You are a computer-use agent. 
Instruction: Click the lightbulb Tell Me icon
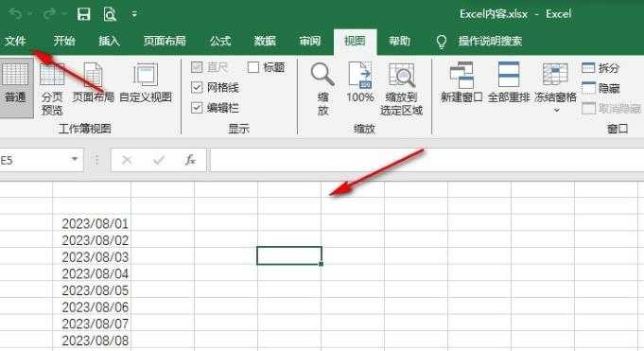pyautogui.click(x=442, y=42)
